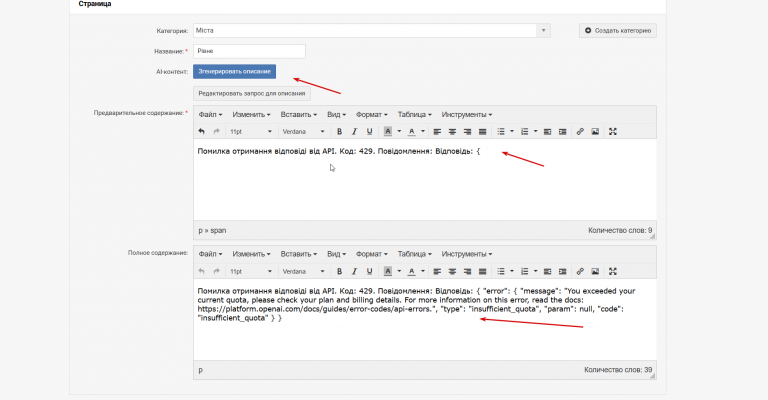This screenshot has height=400, width=768.
Task: Expand bullet list styles in preliminary editor
Action: 512,132
